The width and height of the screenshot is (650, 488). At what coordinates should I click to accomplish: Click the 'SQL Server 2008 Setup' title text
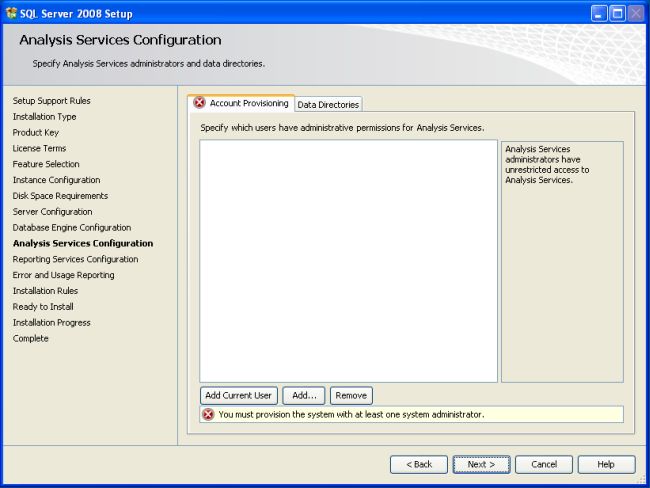tap(76, 14)
